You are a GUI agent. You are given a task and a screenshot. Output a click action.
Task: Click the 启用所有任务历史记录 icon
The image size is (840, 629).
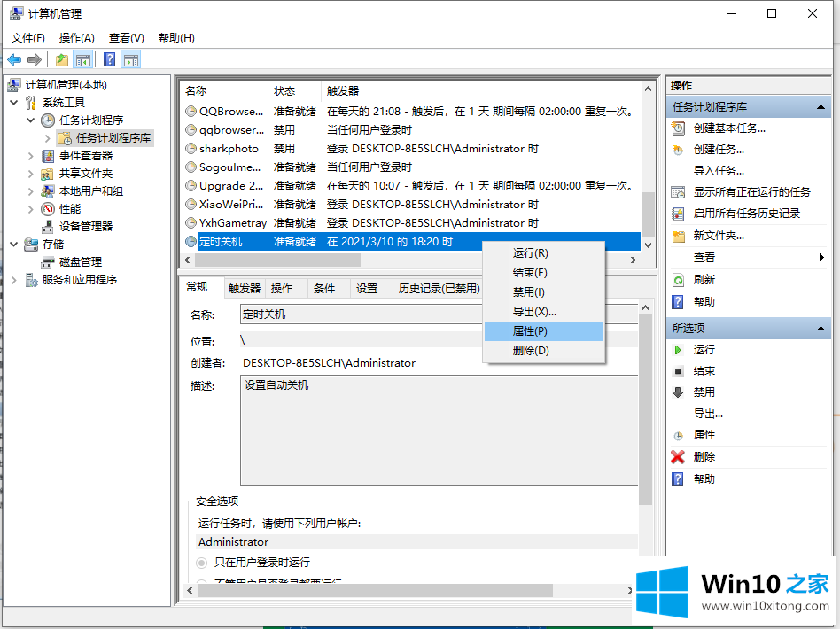(678, 214)
